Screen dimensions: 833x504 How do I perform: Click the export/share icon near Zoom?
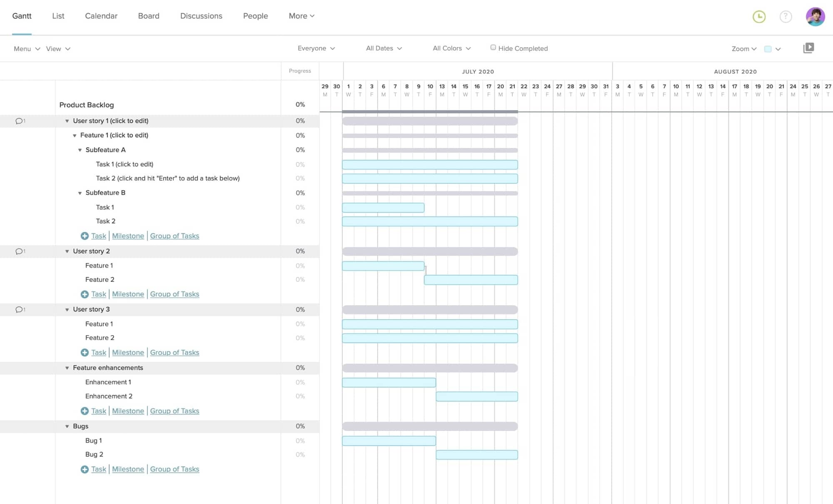tap(809, 48)
